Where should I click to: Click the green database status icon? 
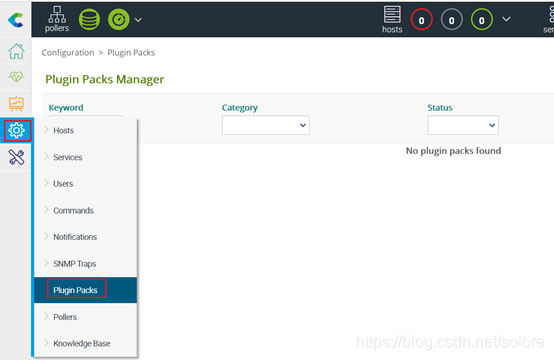(89, 19)
